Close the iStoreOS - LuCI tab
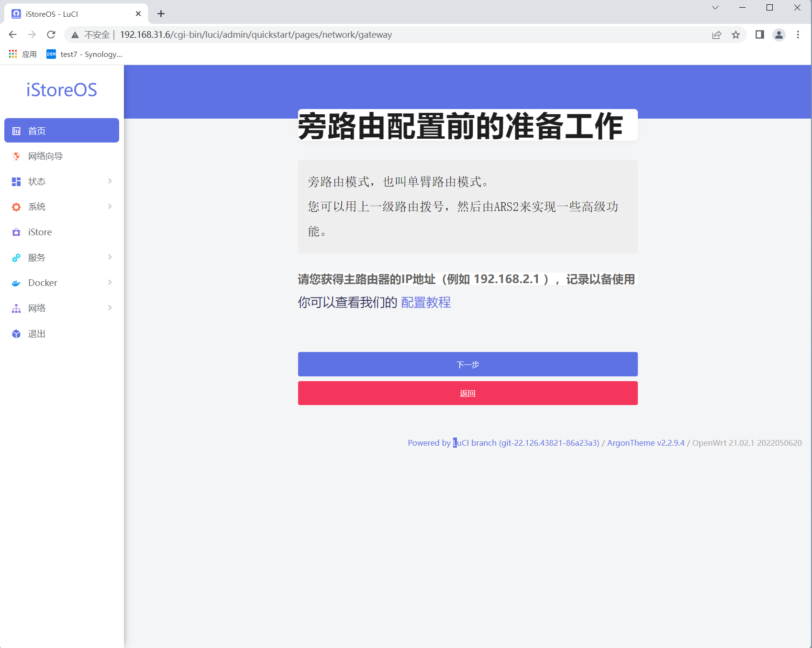 tap(138, 14)
